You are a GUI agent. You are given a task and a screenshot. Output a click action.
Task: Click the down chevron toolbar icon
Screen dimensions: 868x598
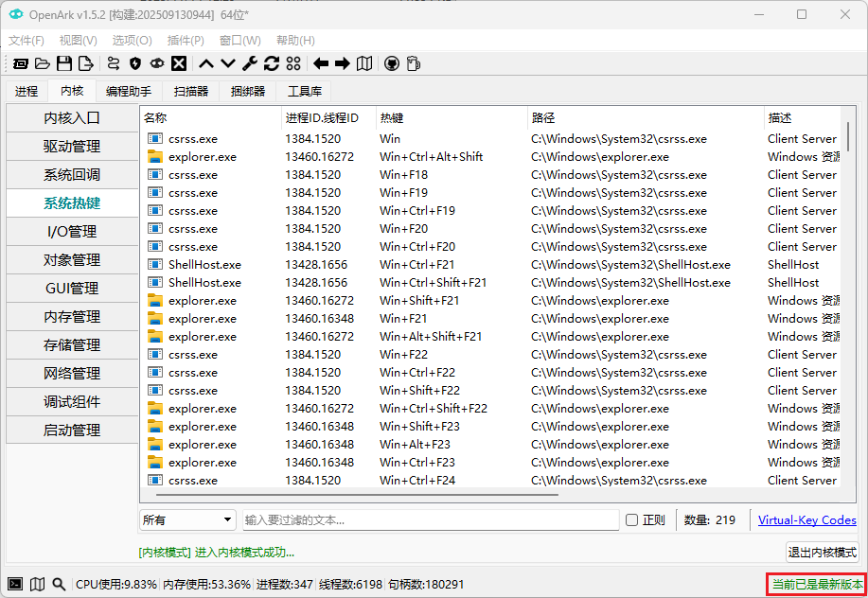[228, 63]
